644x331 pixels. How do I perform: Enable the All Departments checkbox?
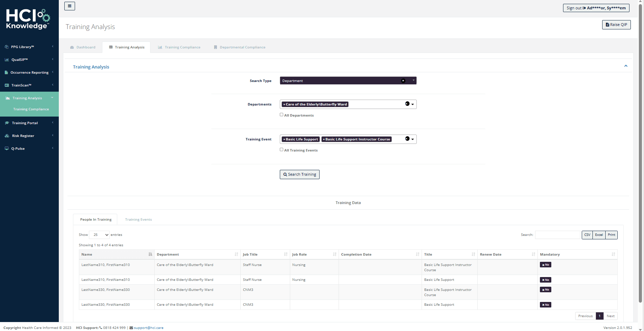(282, 114)
